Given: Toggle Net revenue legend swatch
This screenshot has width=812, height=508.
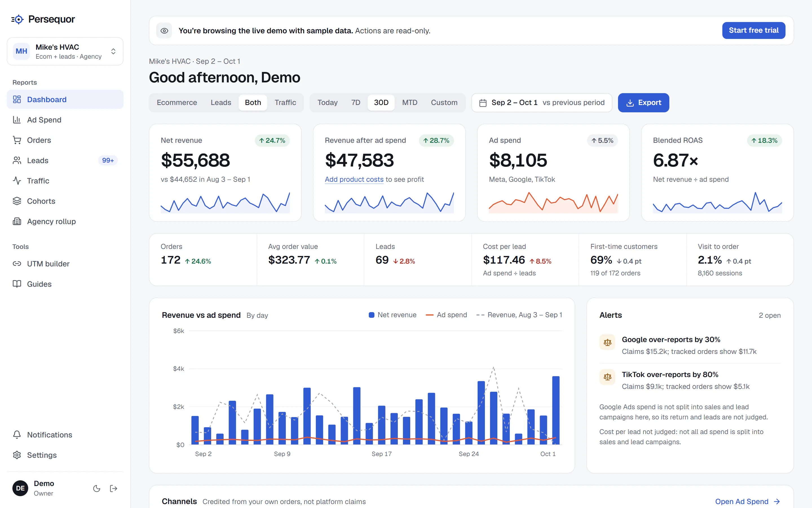Looking at the screenshot, I should point(371,315).
